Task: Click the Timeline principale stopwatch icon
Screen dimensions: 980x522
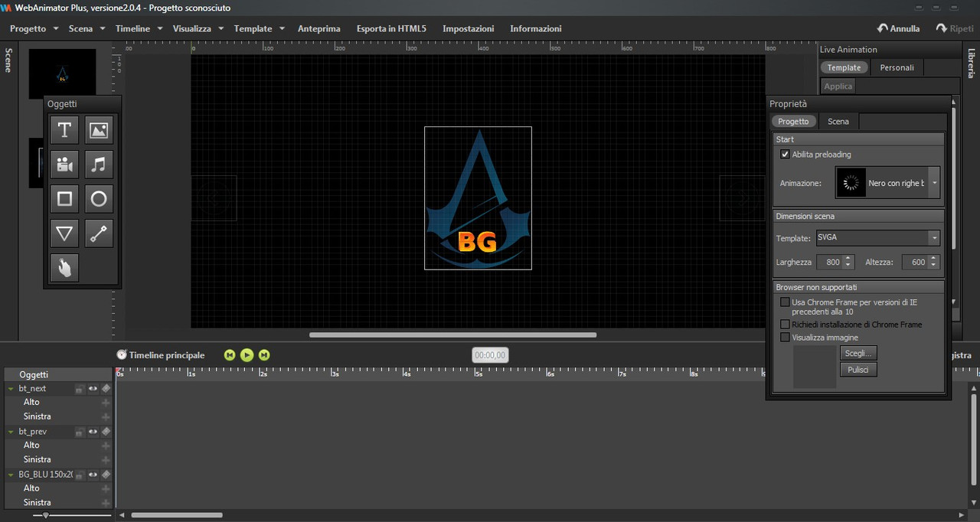Action: (x=122, y=354)
